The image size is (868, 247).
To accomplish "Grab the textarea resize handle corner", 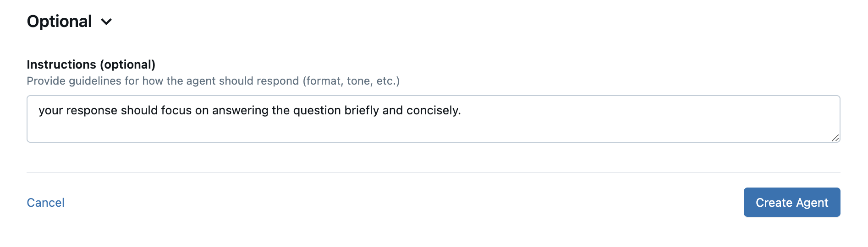I will [835, 138].
